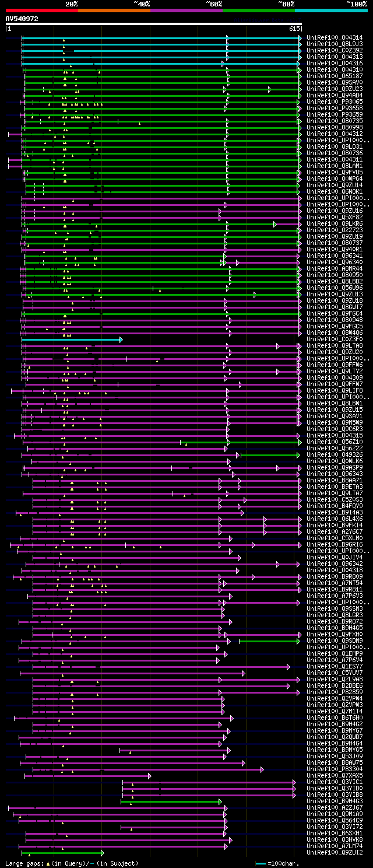373x868 pixels.
Task: Open hit UniRef100_B8AA71
Action: click(335, 481)
